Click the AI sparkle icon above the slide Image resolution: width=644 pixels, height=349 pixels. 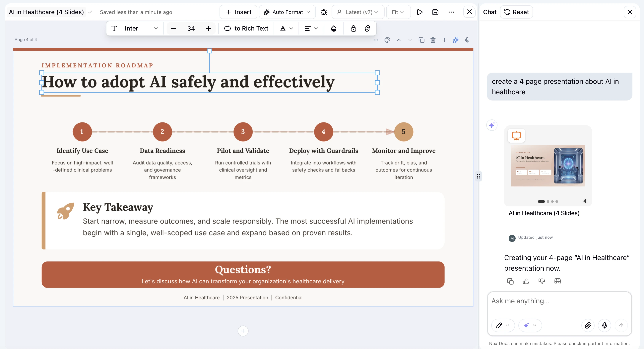pyautogui.click(x=456, y=40)
